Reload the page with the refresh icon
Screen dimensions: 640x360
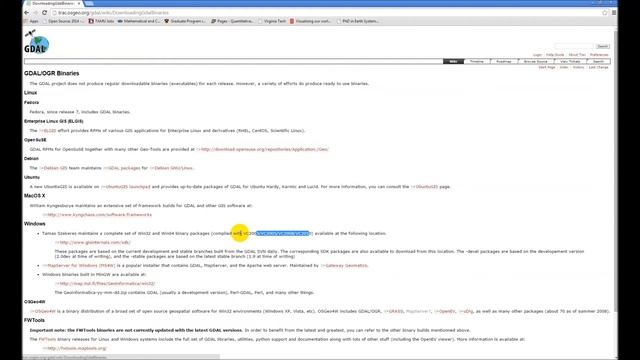44,13
